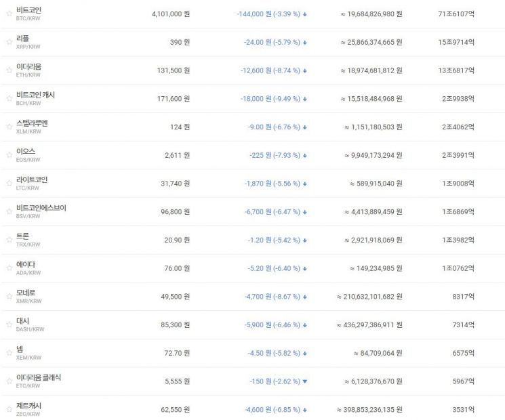Click the star icon next to 대시 DASH/KRW
The height and width of the screenshot is (420, 505).
coord(9,324)
